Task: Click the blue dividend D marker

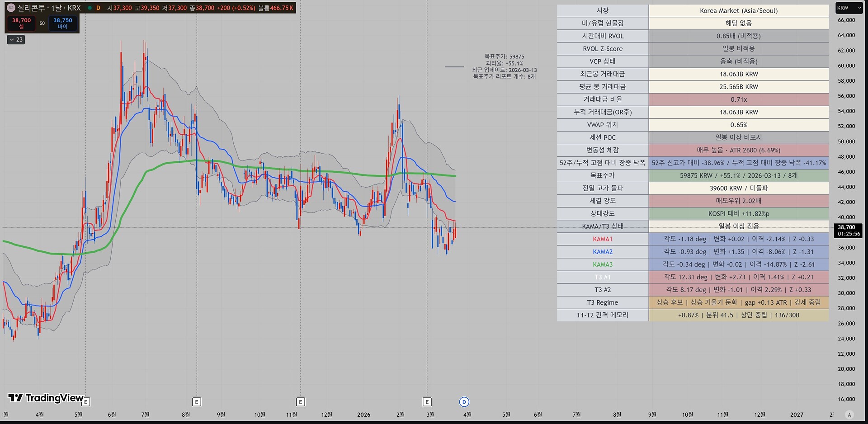Action: [464, 402]
